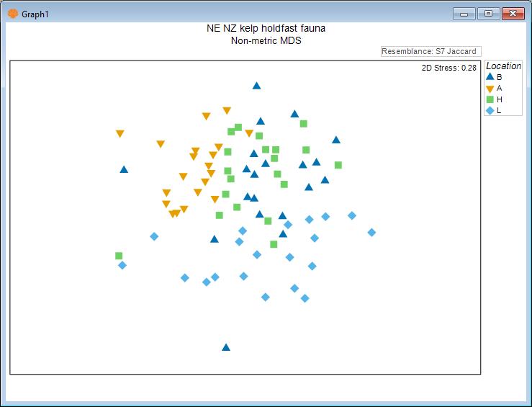
Task: Select the 2D Stress: 0.28 label
Action: [x=448, y=68]
